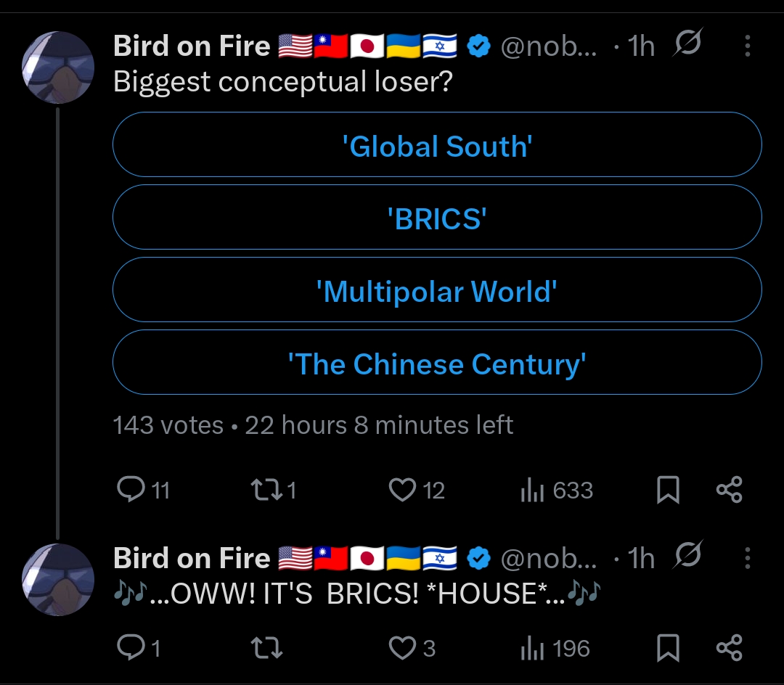Repost the 'Biggest conceptual loser?' poll tweet
Screen dimensions: 784x685
point(262,491)
